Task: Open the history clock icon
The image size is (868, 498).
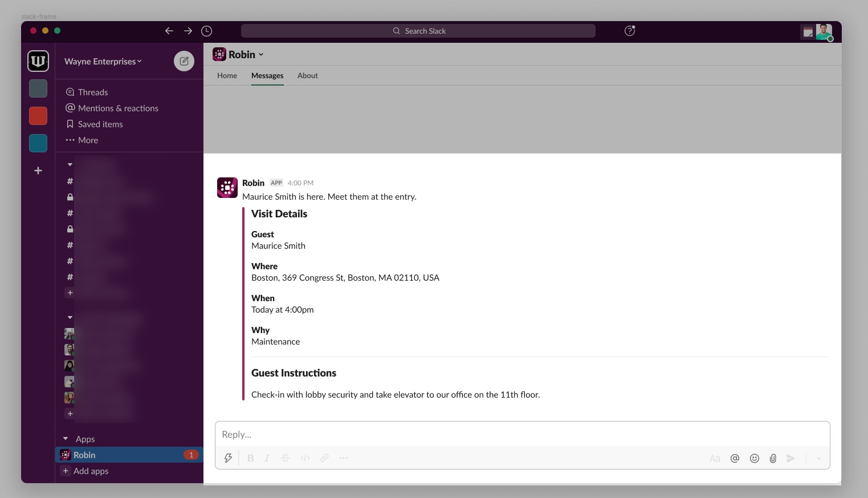Action: click(x=207, y=31)
